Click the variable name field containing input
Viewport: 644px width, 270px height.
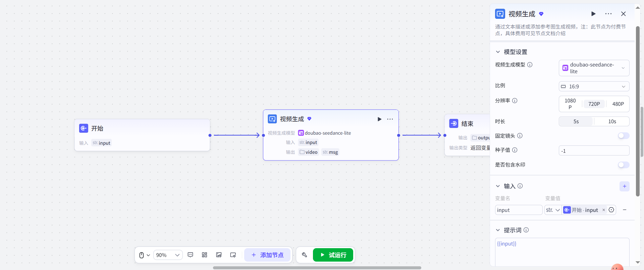click(x=519, y=210)
